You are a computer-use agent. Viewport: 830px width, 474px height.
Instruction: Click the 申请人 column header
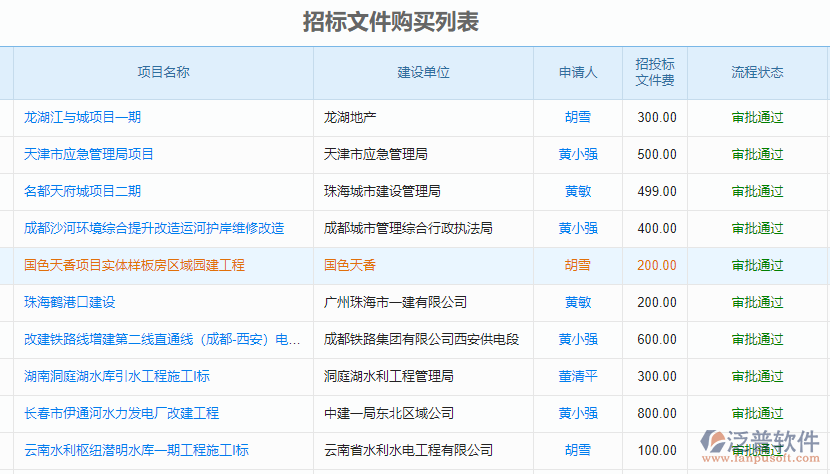point(577,72)
